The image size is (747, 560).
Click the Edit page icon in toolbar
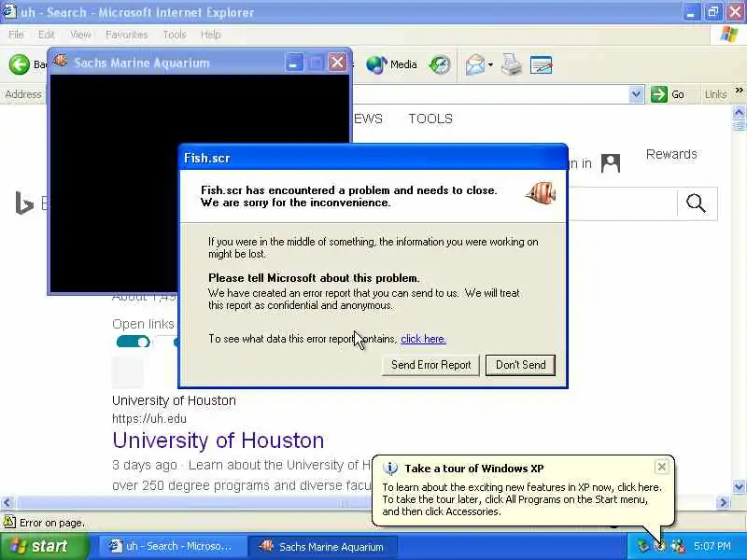pyautogui.click(x=541, y=64)
